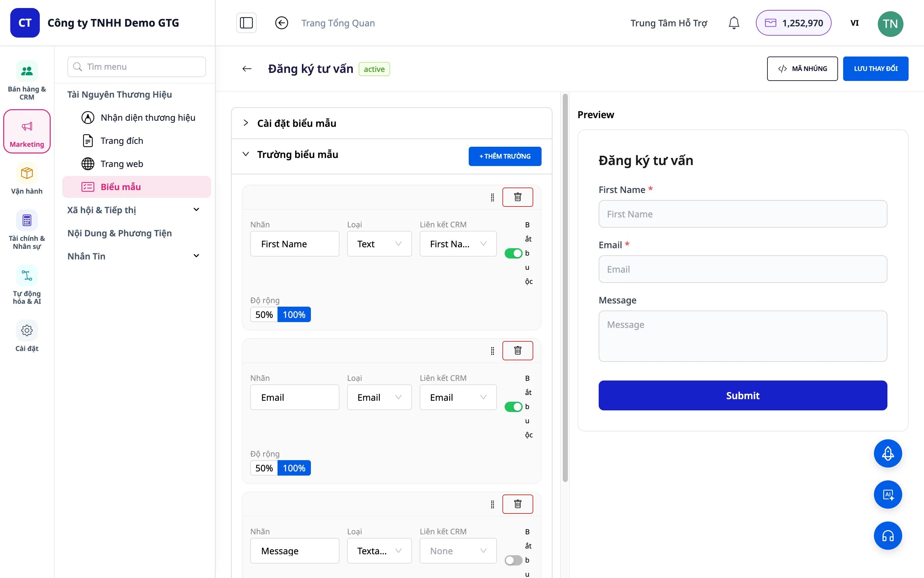Click LƯU THAY ĐỔI save button

pyautogui.click(x=876, y=69)
